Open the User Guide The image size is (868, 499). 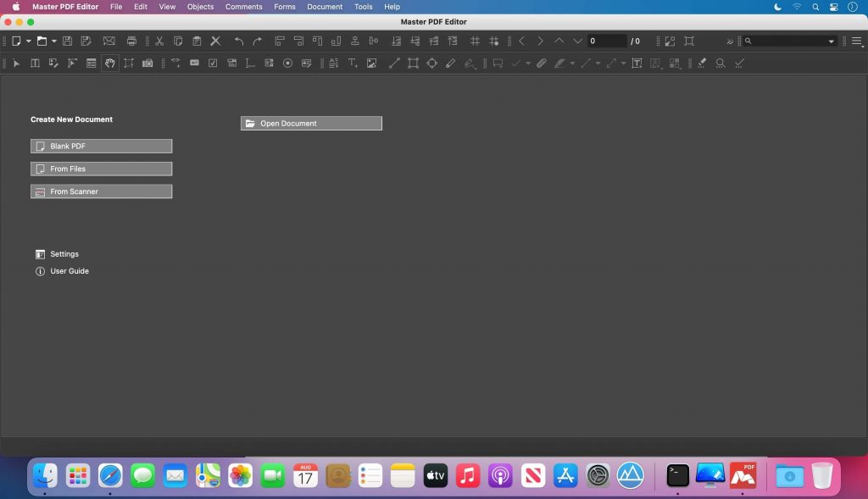point(69,271)
